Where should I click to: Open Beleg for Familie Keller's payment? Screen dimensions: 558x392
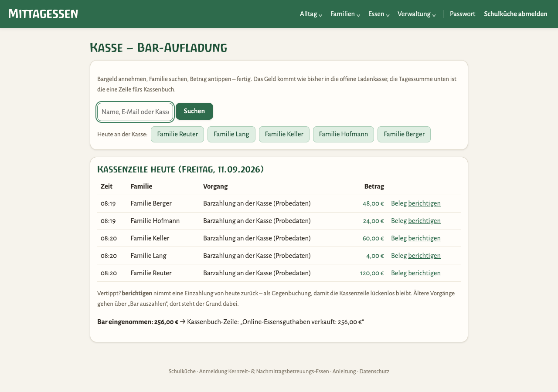(x=399, y=238)
